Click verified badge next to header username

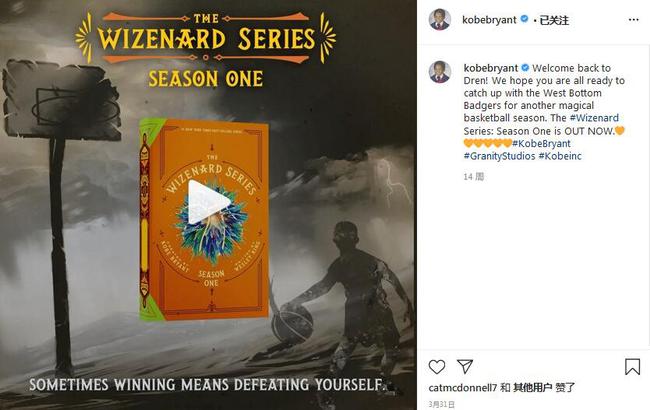coord(524,19)
